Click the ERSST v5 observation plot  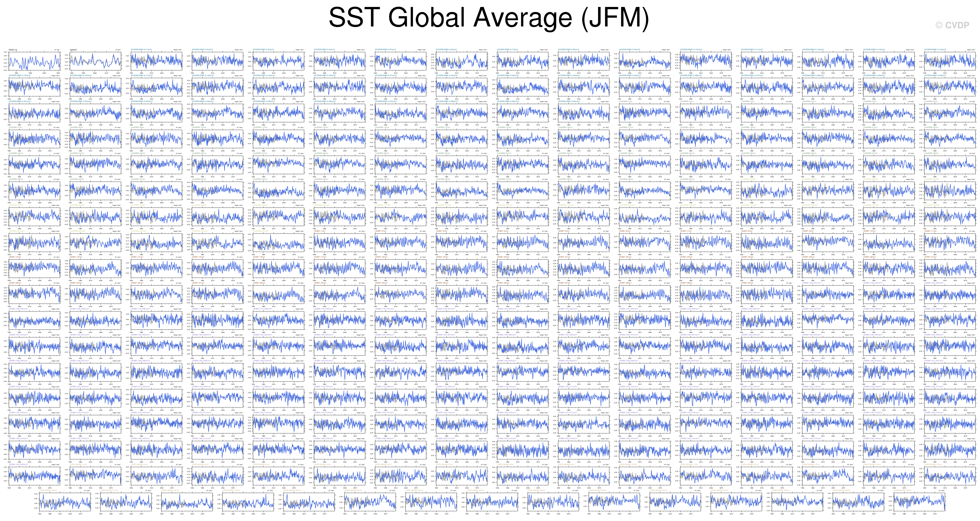(34, 61)
